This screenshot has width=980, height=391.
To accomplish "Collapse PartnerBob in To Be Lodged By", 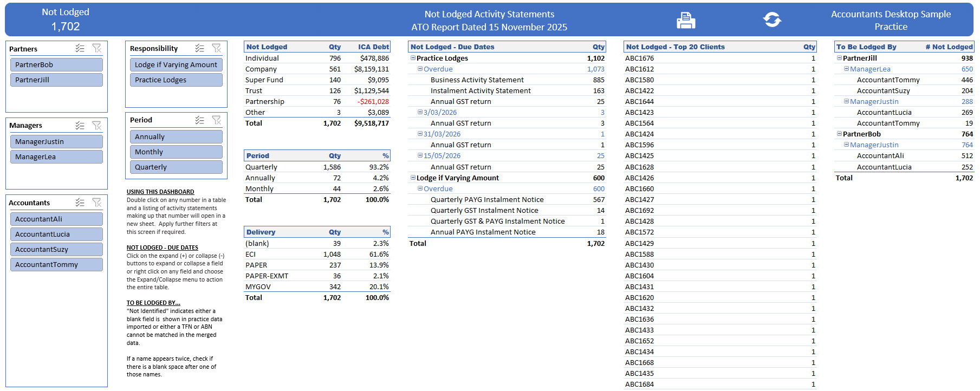I will pyautogui.click(x=839, y=134).
